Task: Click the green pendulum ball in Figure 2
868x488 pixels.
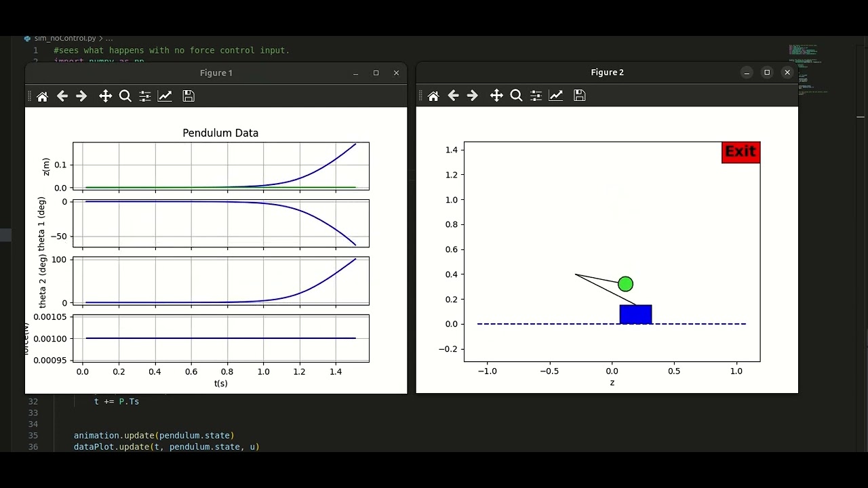Action: tap(625, 284)
